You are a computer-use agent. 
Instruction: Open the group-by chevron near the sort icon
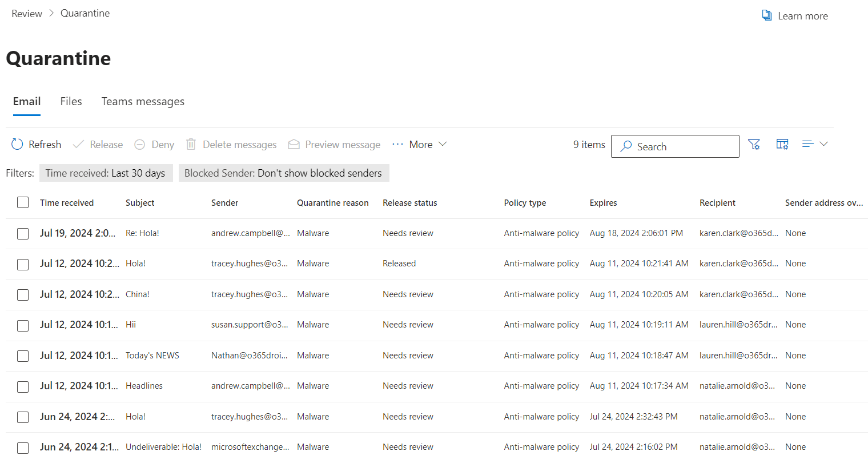click(823, 144)
